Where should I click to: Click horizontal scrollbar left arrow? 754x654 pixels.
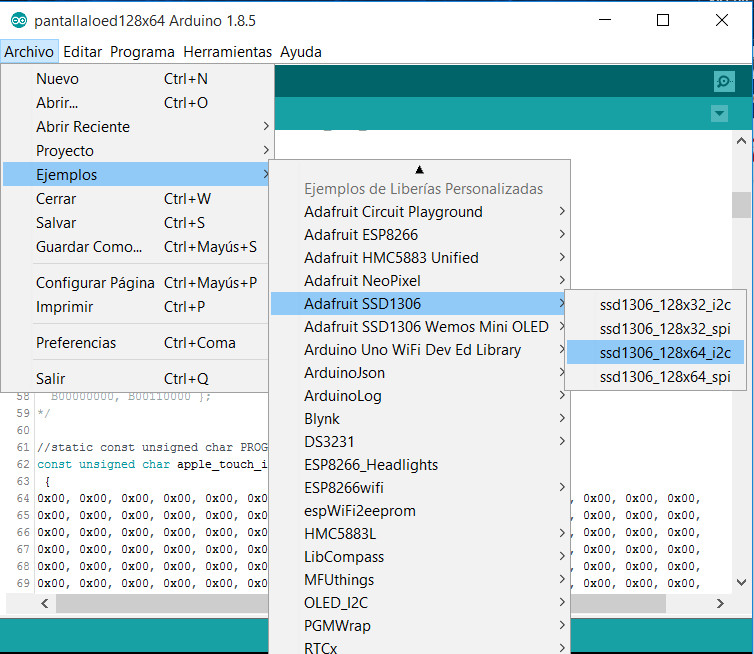[x=45, y=604]
